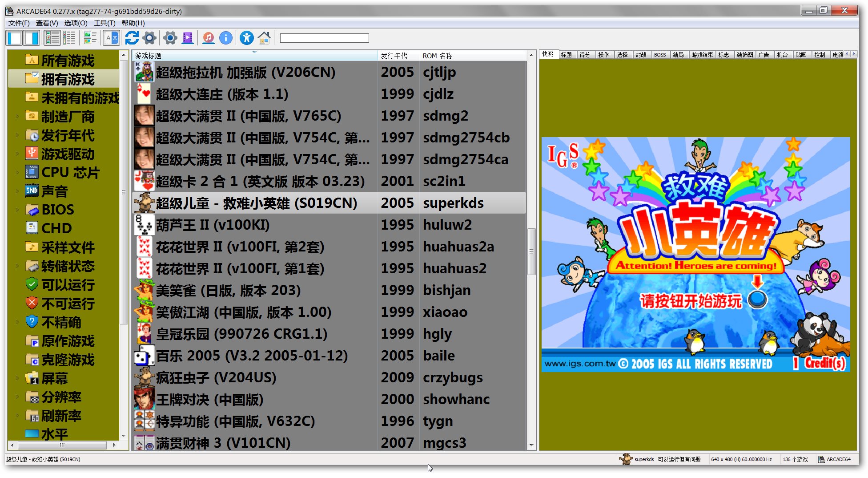Click the game list vertical scrollbar thumb
The width and height of the screenshot is (868, 478).
click(531, 251)
